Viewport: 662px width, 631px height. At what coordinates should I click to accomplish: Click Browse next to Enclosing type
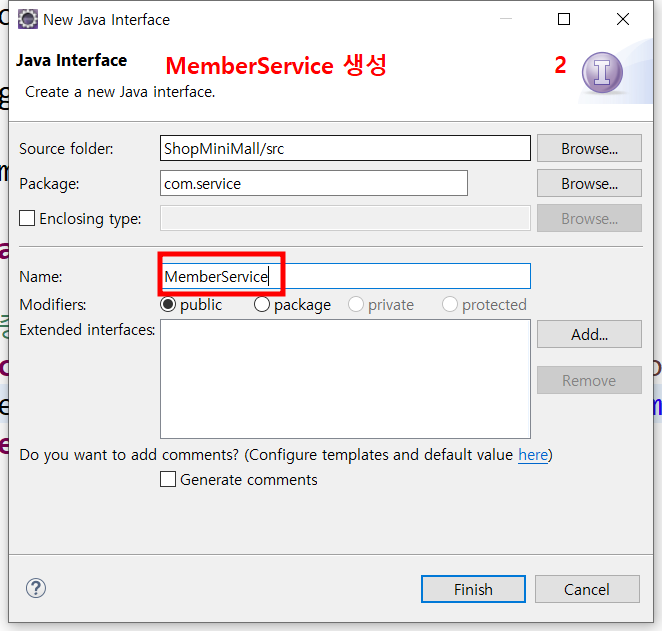tap(589, 218)
